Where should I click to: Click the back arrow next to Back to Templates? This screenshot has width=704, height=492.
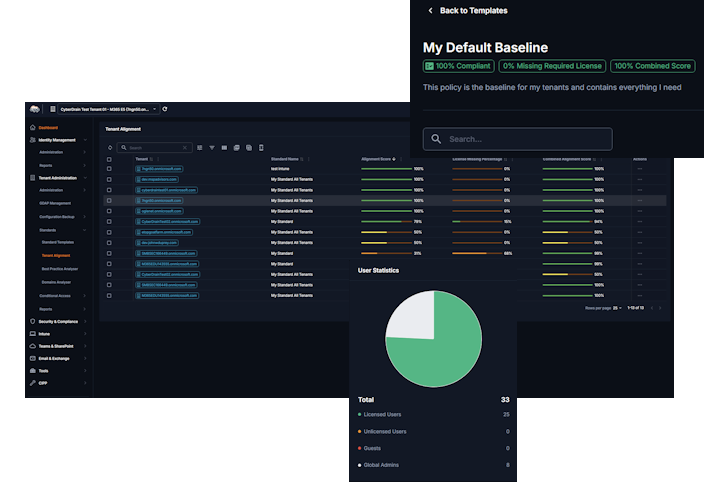[430, 11]
